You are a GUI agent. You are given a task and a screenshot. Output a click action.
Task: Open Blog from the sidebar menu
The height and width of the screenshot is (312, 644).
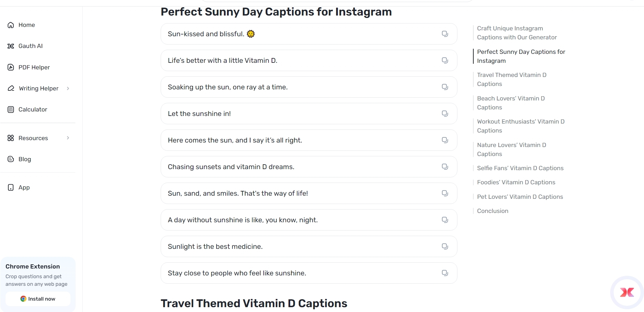(x=25, y=159)
